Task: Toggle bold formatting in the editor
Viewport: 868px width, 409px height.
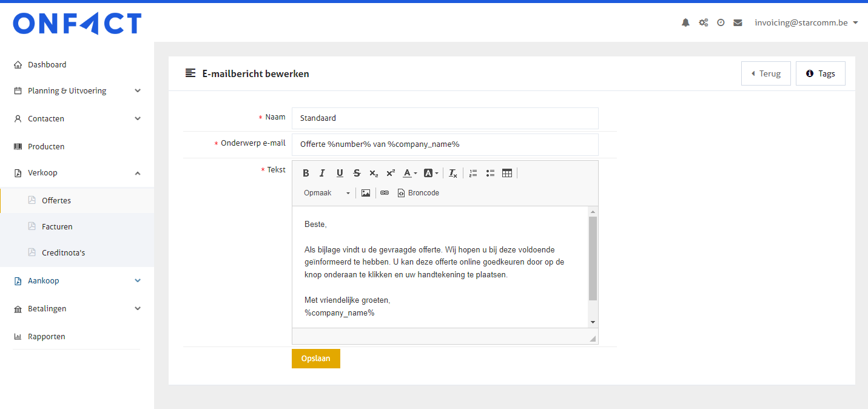Action: point(306,173)
